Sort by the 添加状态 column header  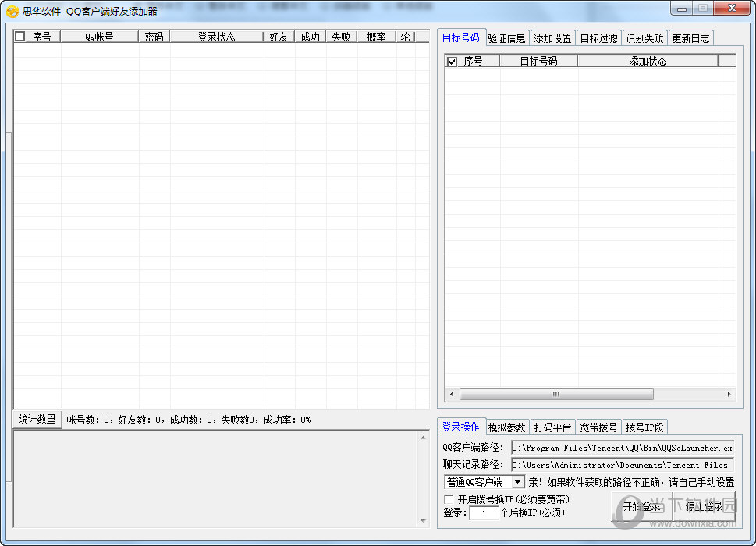(648, 61)
